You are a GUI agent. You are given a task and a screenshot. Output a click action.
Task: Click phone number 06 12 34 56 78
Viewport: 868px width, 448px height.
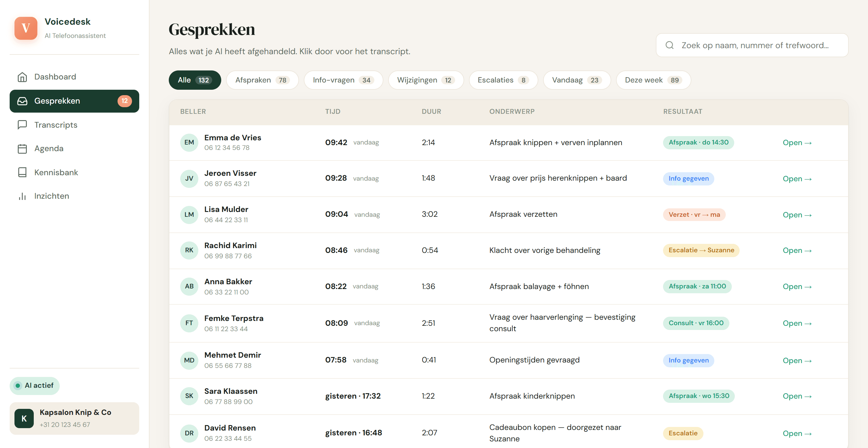pos(227,148)
